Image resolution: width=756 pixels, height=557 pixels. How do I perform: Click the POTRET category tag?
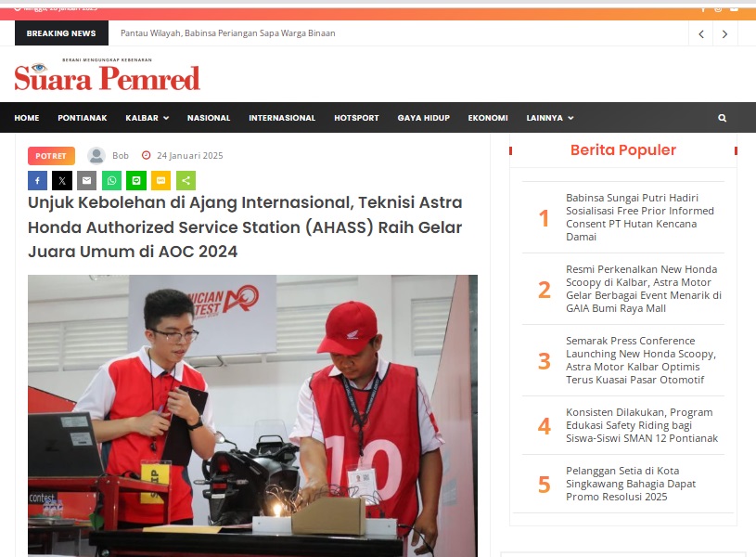pos(51,156)
